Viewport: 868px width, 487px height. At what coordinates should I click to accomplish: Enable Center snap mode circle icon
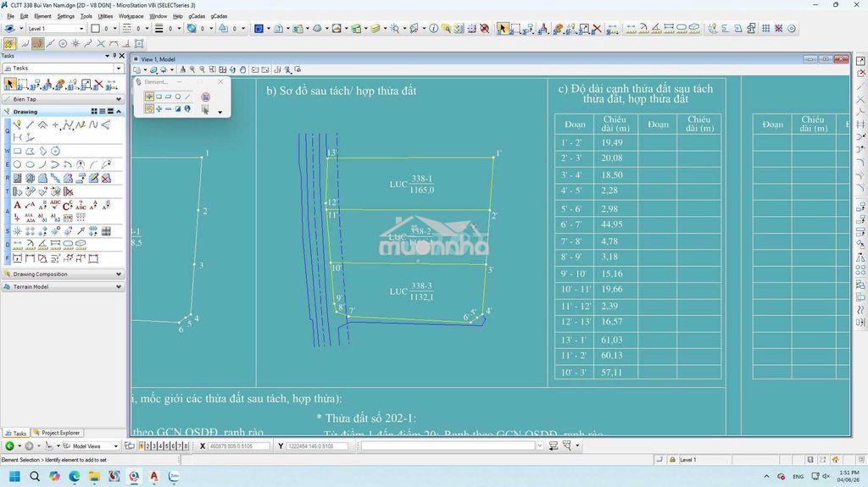pyautogui.click(x=63, y=43)
